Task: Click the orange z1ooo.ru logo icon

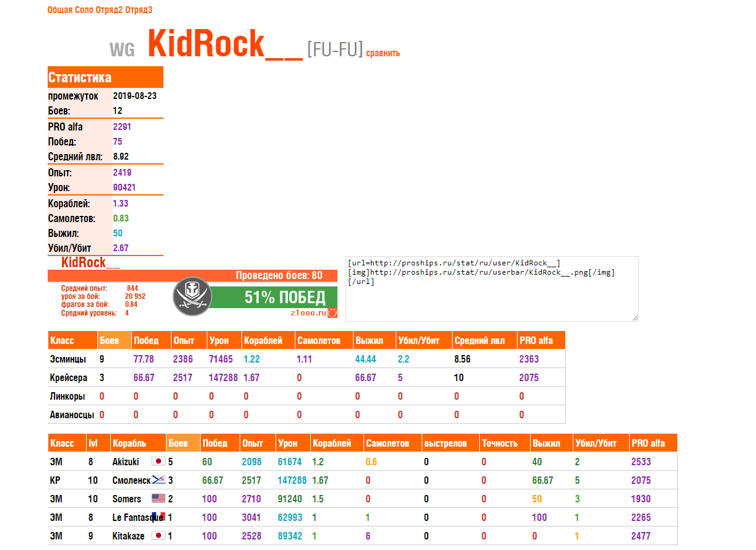Action: pos(332,313)
